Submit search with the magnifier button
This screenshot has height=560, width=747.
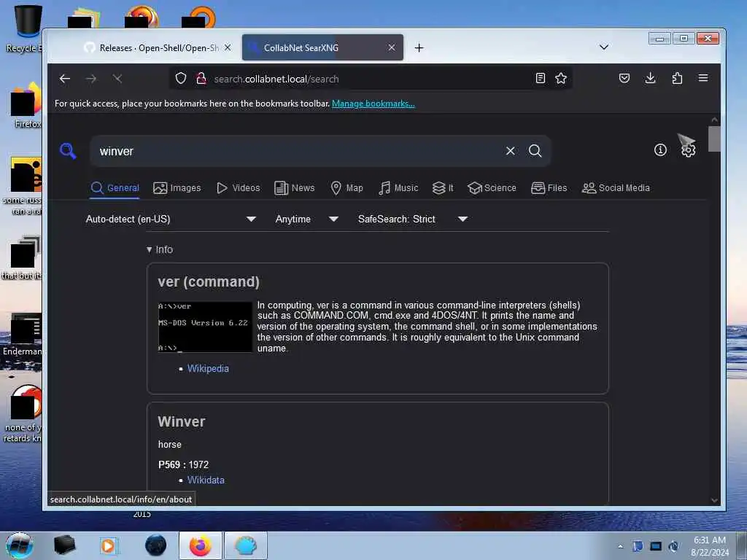point(535,151)
